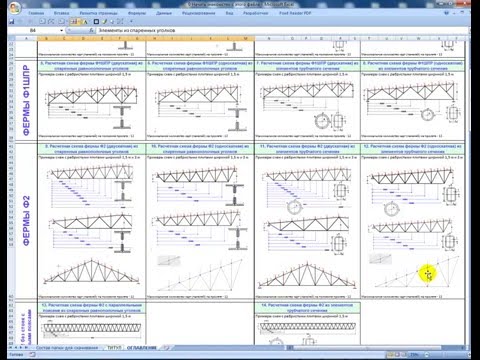Click the macro record icon in status bar
The image size is (480, 360).
pyautogui.click(x=32, y=355)
